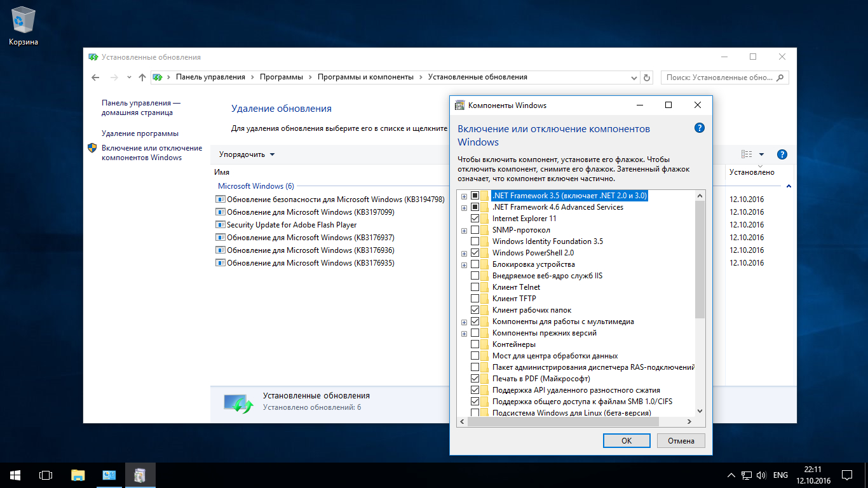
Task: Expand the SNMP-протокол node
Action: coord(465,230)
